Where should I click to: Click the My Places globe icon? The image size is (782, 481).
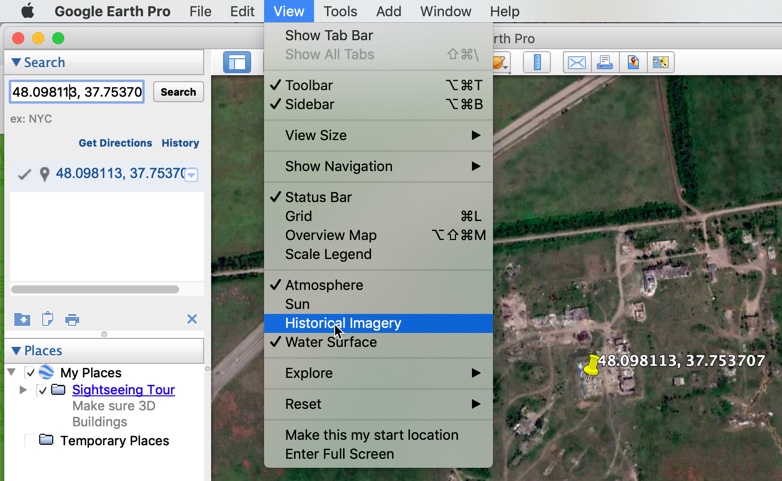click(46, 372)
